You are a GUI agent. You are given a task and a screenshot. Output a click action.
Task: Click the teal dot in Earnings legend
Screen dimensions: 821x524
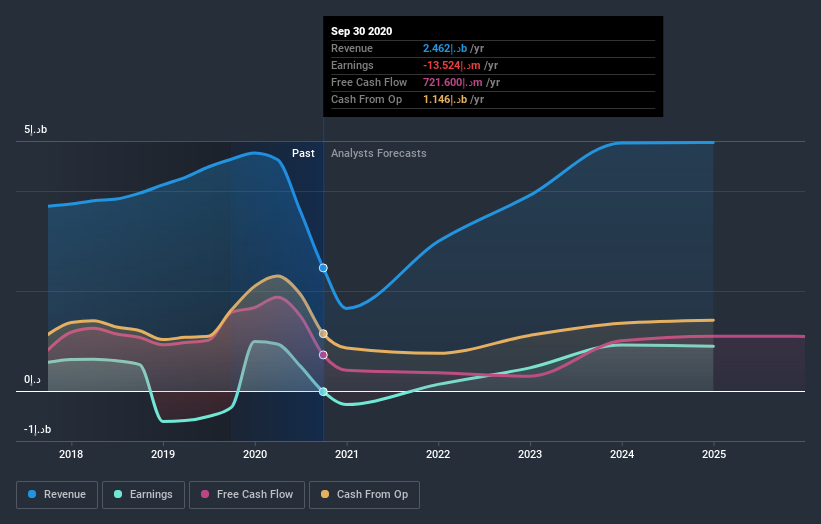(x=118, y=494)
